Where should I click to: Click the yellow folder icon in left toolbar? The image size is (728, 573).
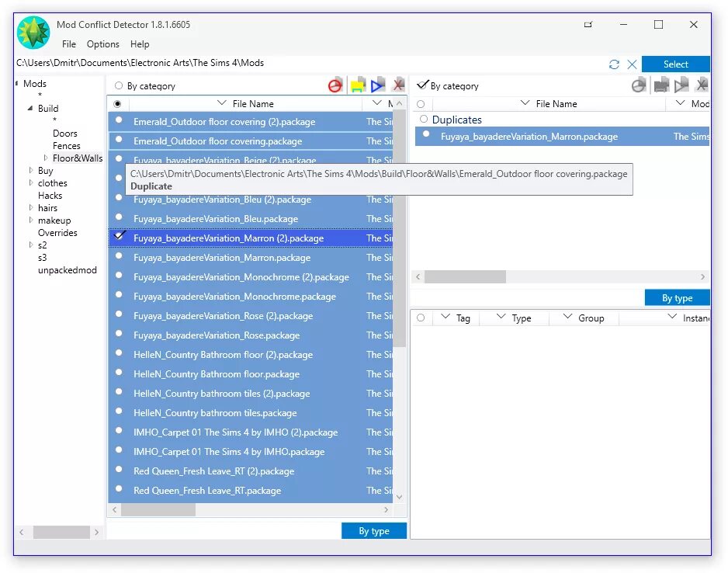pos(358,85)
